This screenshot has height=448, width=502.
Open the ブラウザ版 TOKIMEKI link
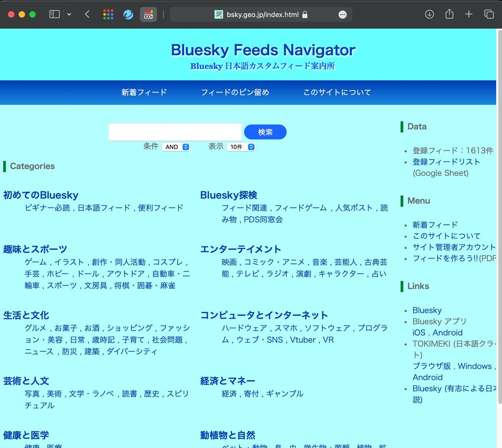(432, 366)
